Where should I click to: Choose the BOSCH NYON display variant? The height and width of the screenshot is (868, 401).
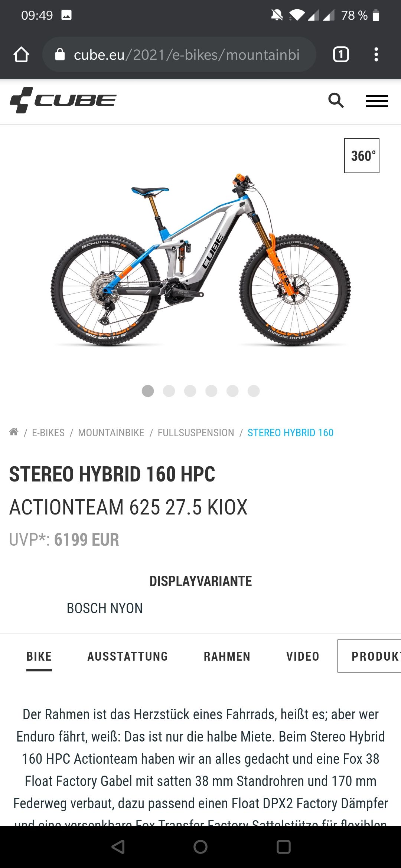[105, 608]
